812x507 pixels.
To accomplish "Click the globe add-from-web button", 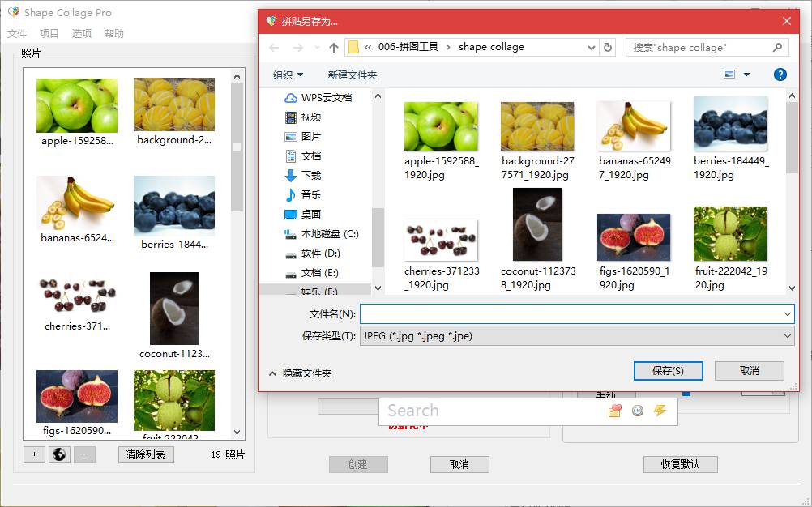I will tap(59, 454).
